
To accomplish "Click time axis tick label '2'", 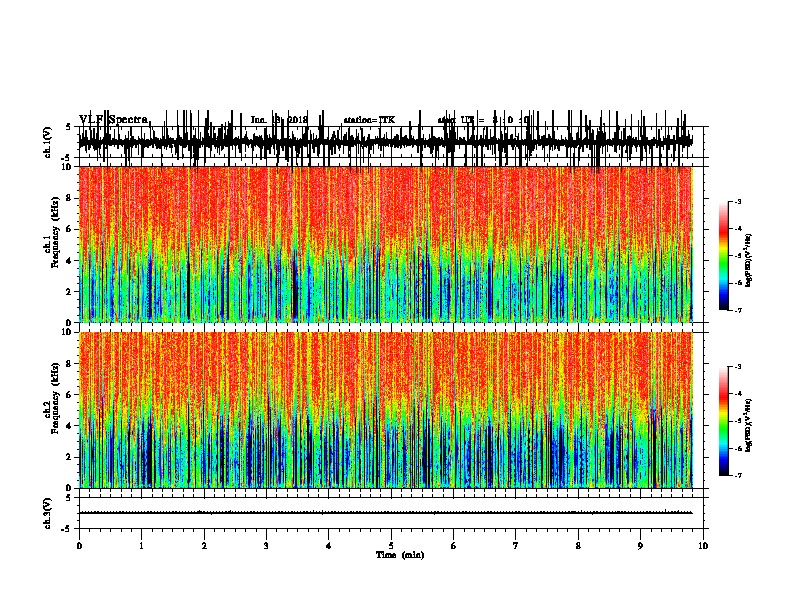I will [x=204, y=546].
